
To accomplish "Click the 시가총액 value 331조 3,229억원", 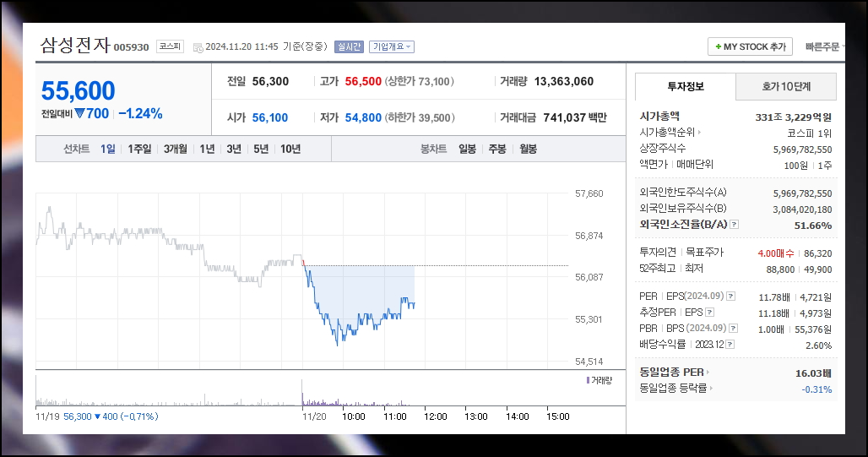I will (793, 117).
